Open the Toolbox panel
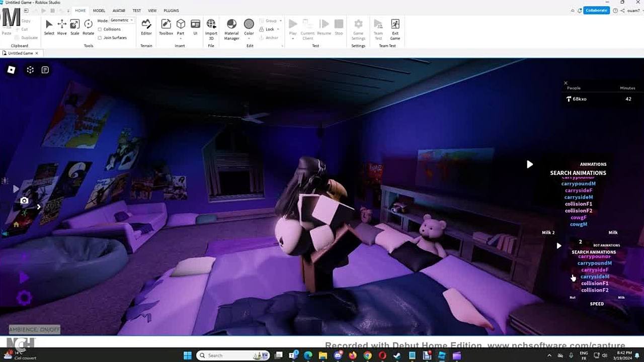The width and height of the screenshot is (644, 362). tap(166, 27)
